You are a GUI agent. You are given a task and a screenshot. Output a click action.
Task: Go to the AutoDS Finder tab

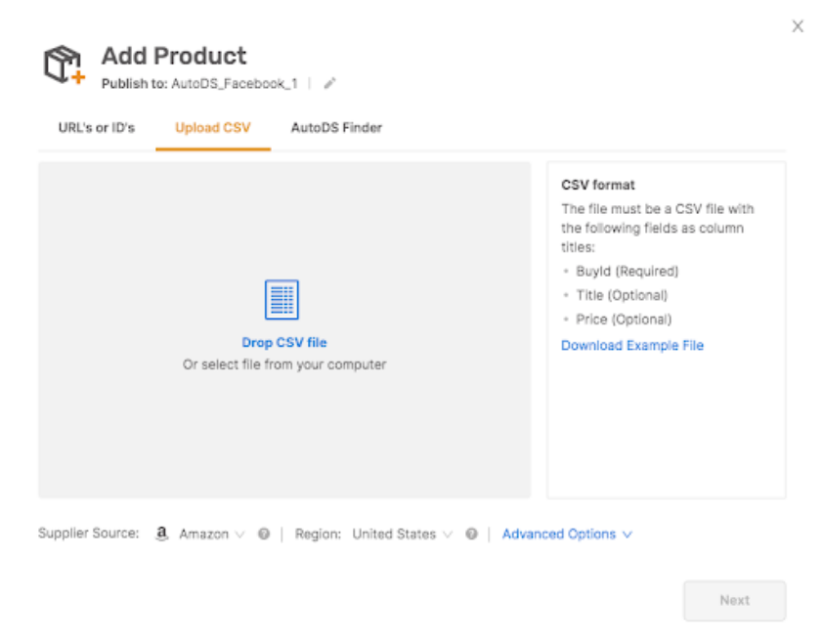point(336,128)
